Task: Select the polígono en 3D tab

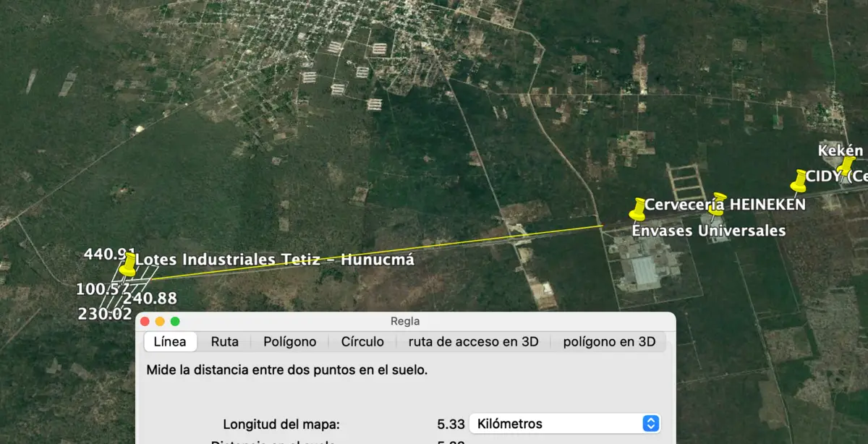Action: point(609,342)
